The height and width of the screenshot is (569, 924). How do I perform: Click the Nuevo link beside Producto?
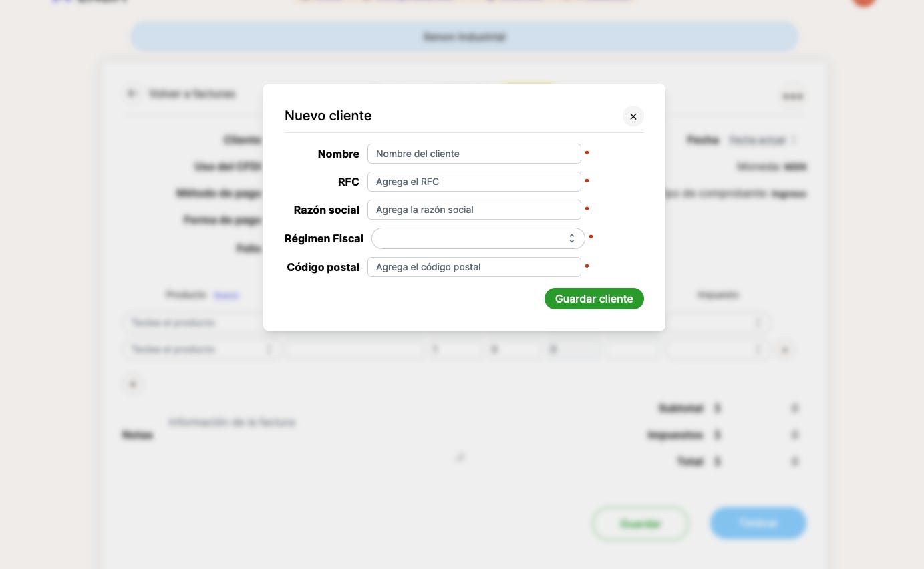click(226, 295)
